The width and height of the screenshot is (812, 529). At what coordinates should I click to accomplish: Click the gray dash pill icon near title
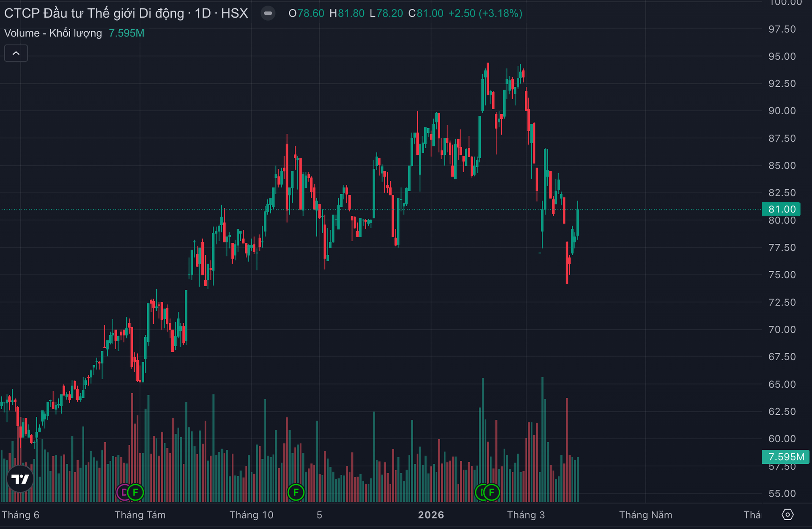click(268, 13)
